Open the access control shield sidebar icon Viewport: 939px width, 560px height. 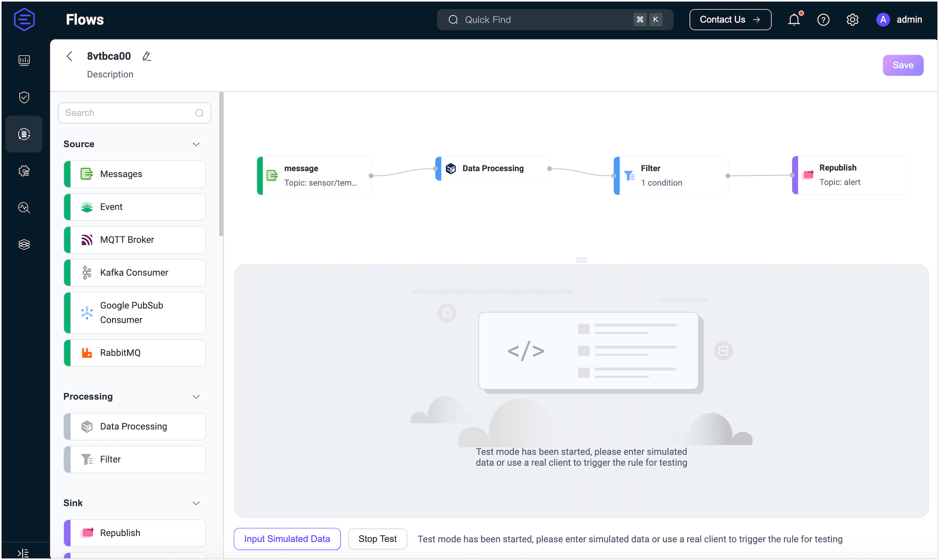coord(24,97)
